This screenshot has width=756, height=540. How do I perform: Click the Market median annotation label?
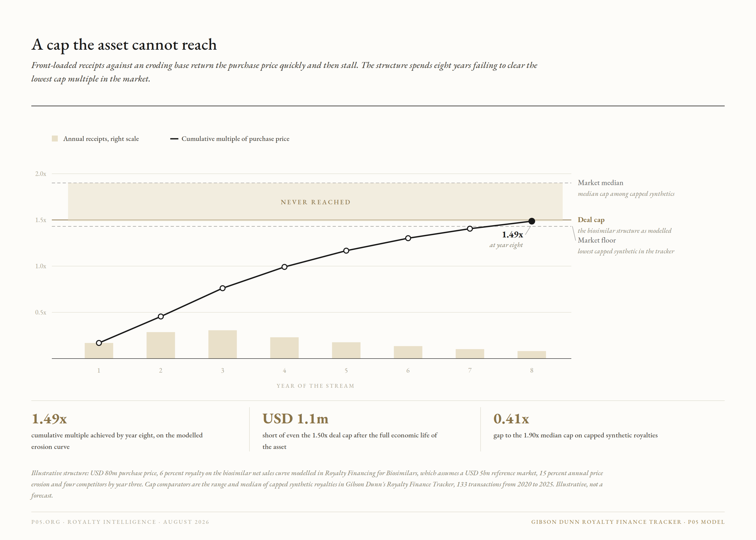[x=600, y=183]
